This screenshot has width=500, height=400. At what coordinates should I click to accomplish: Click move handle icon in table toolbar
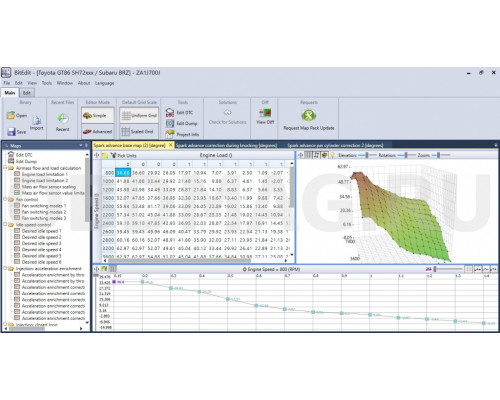point(96,155)
